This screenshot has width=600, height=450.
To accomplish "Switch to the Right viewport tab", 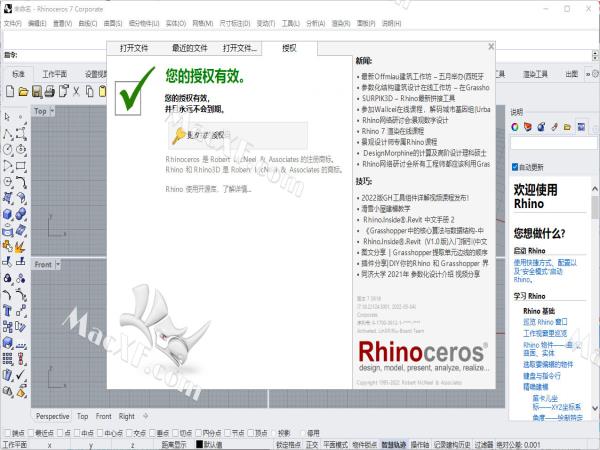I will pos(127,416).
